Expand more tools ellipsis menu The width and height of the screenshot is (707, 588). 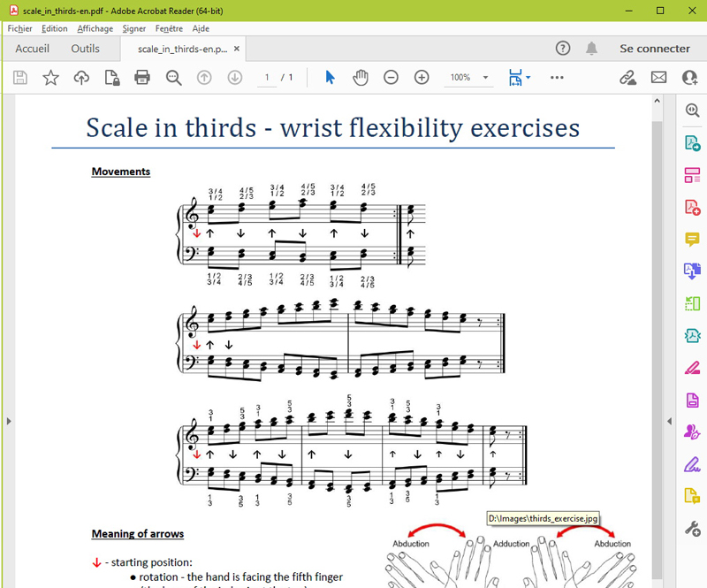click(557, 78)
